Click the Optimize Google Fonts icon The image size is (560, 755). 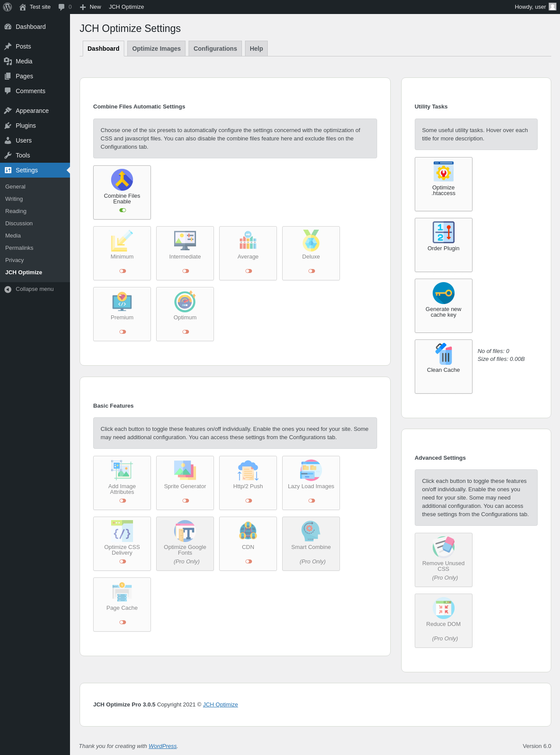coord(185,531)
